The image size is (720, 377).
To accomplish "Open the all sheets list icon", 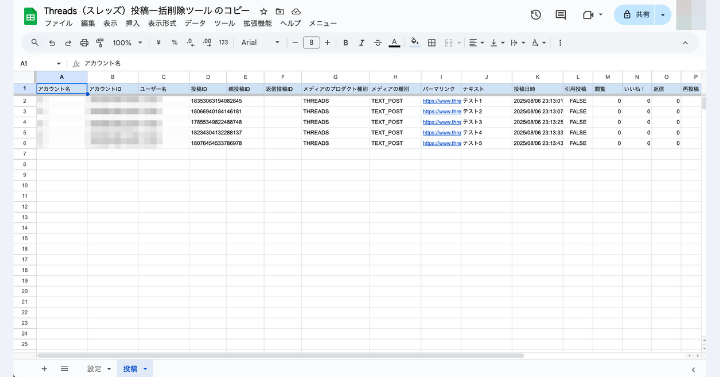I will coord(64,369).
